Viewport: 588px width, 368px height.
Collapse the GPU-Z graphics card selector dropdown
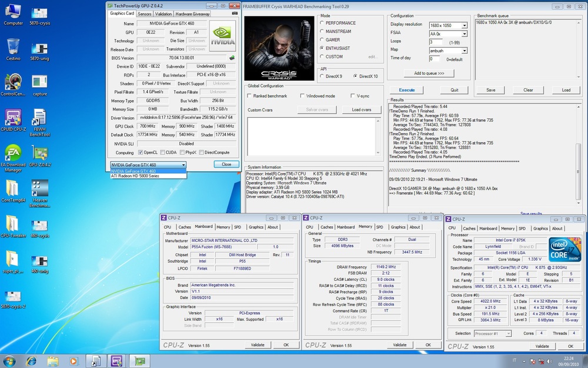pos(183,165)
